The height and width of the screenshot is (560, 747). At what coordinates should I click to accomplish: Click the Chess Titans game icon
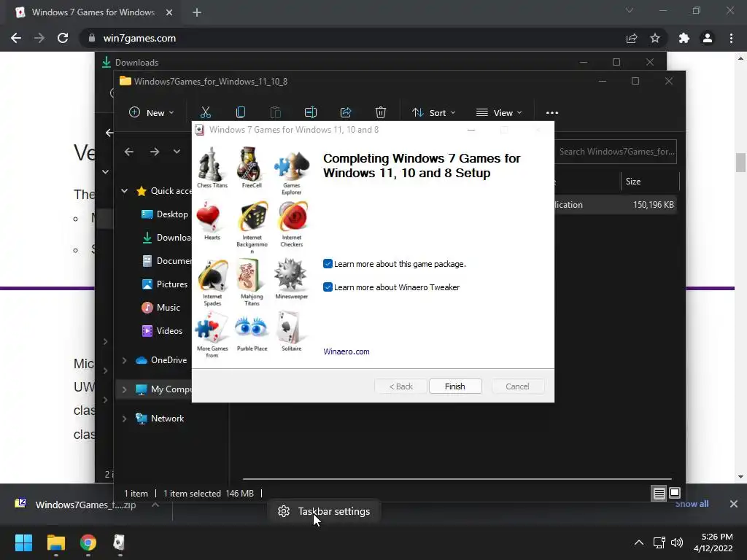(212, 163)
